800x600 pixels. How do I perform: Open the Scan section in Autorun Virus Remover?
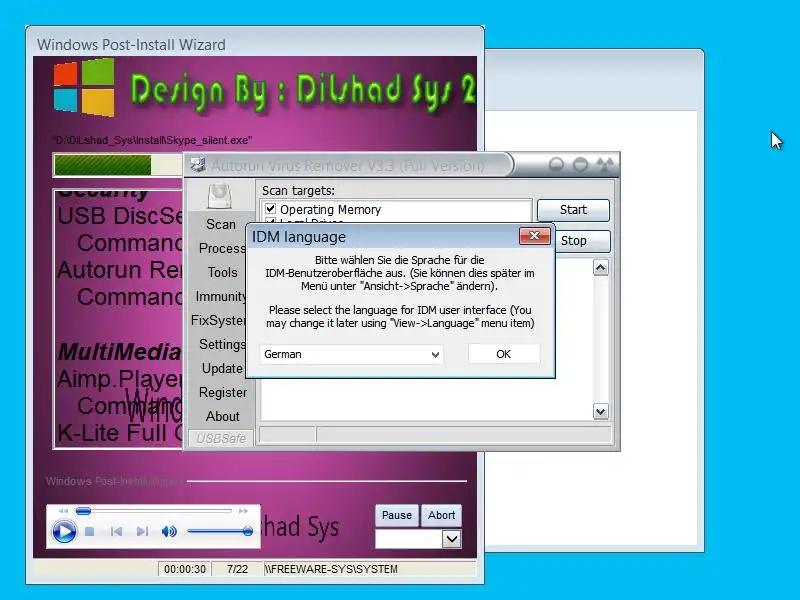[220, 224]
